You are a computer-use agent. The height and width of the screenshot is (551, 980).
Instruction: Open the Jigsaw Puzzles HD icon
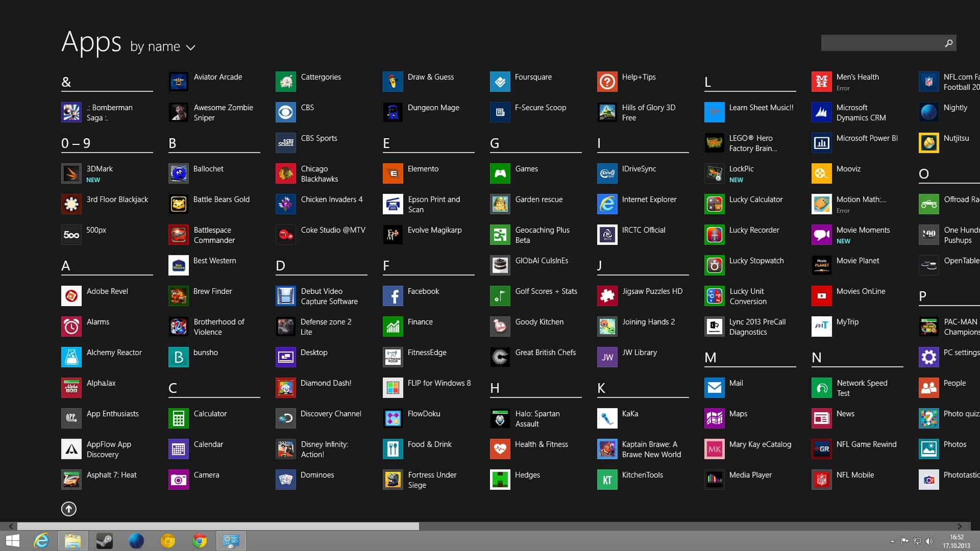[x=607, y=296]
